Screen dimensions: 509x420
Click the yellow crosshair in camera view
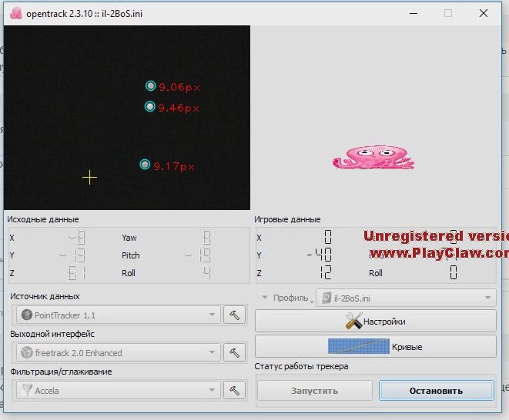89,178
